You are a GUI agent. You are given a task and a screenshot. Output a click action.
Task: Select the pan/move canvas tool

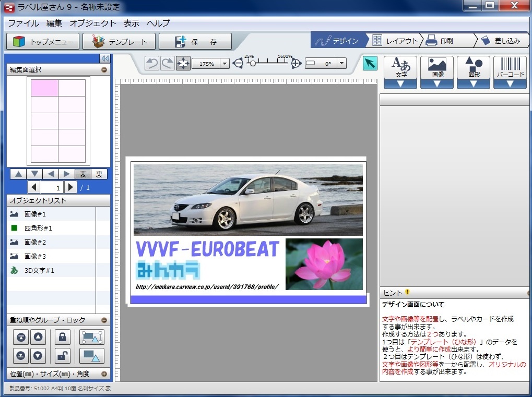pyautogui.click(x=183, y=64)
